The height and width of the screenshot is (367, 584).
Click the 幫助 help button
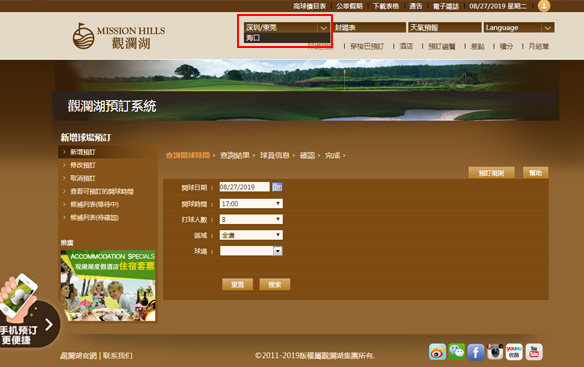[x=535, y=173]
